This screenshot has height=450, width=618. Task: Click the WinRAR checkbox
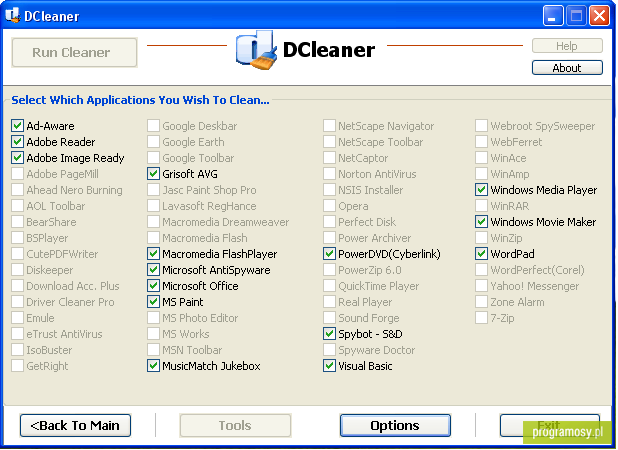(x=481, y=206)
